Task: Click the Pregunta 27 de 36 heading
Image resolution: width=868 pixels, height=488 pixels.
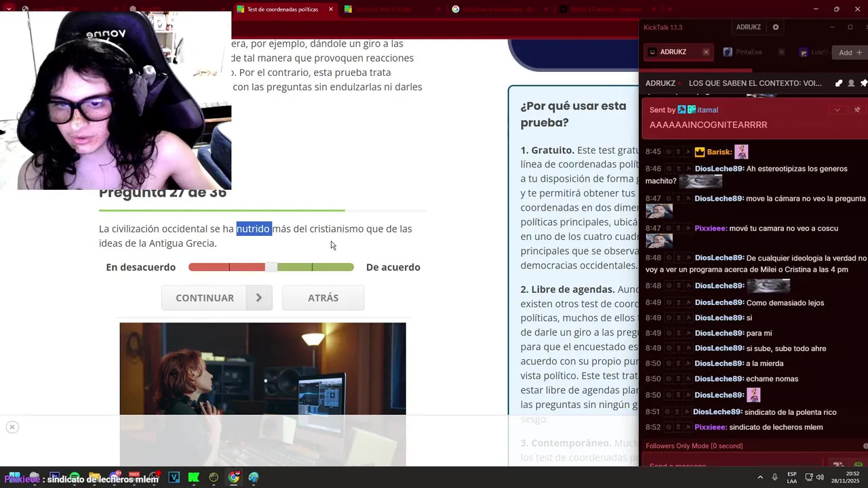Action: tap(163, 193)
